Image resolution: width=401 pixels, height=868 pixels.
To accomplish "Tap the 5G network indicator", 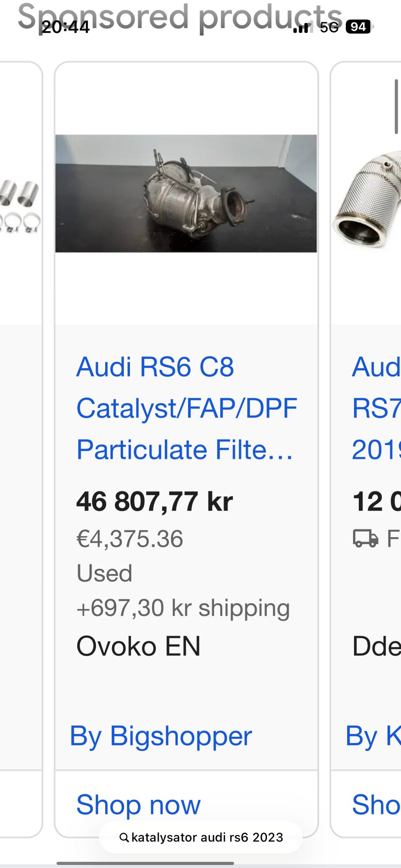I will 329,27.
